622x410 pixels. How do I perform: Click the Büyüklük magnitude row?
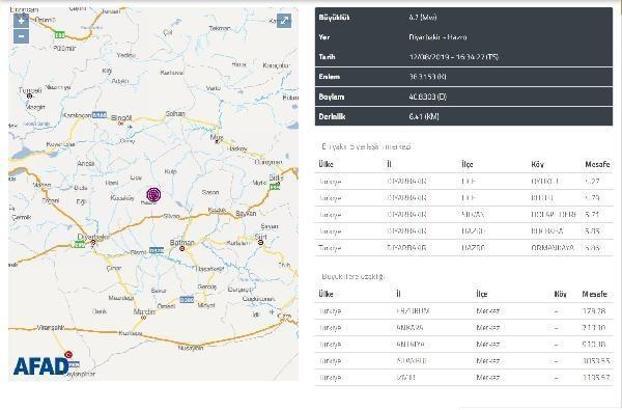click(x=464, y=17)
